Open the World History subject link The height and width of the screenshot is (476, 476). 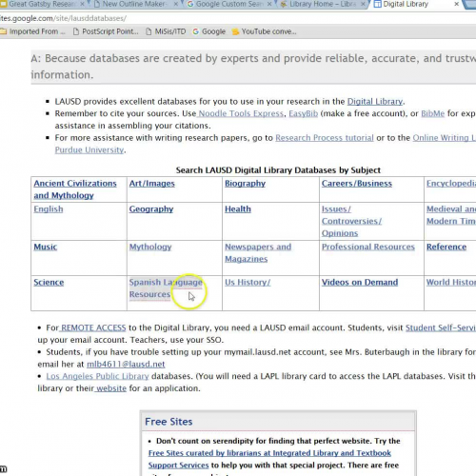tap(451, 283)
